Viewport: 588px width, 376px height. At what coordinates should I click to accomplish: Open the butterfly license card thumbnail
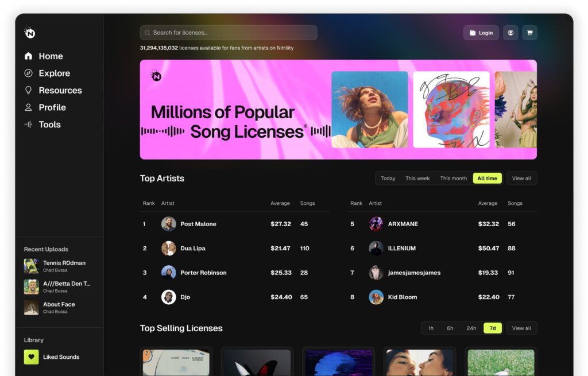coord(257,362)
